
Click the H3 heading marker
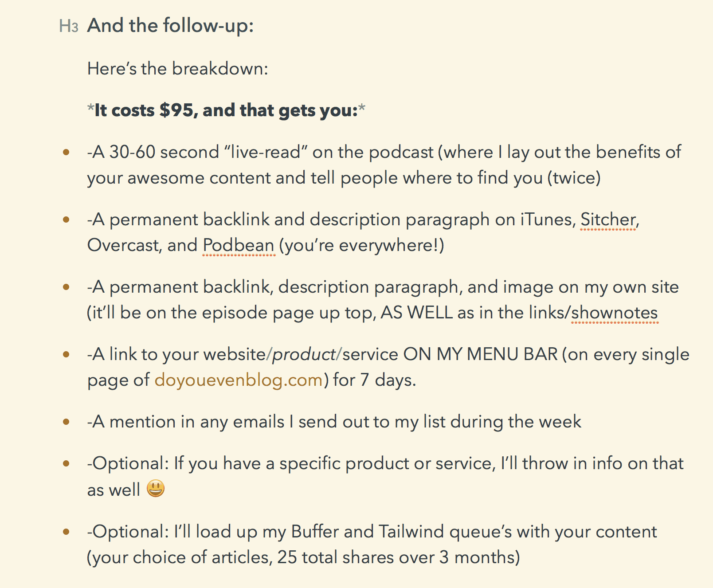click(69, 26)
